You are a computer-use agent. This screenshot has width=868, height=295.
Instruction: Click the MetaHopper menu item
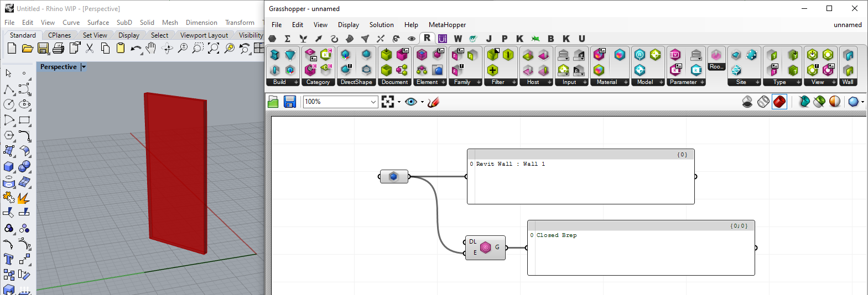tap(447, 25)
